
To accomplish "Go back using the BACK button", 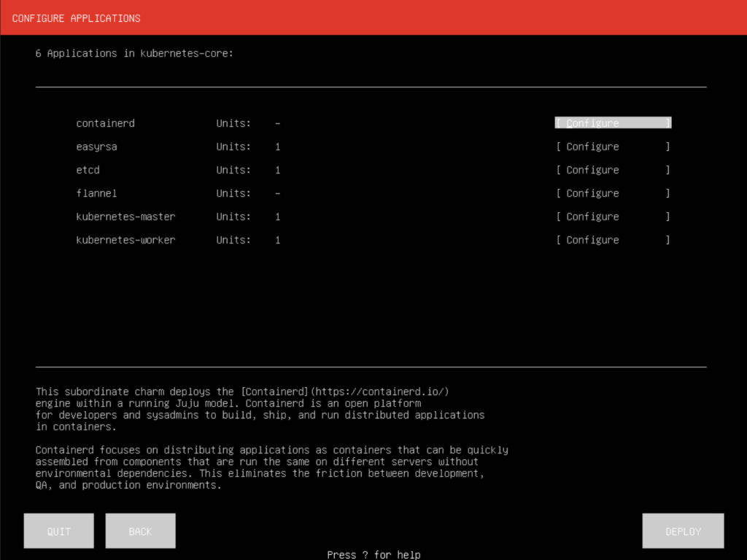I will (x=140, y=530).
